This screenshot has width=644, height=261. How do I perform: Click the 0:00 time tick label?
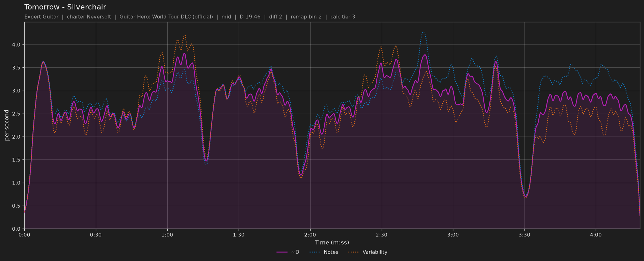tap(24, 235)
